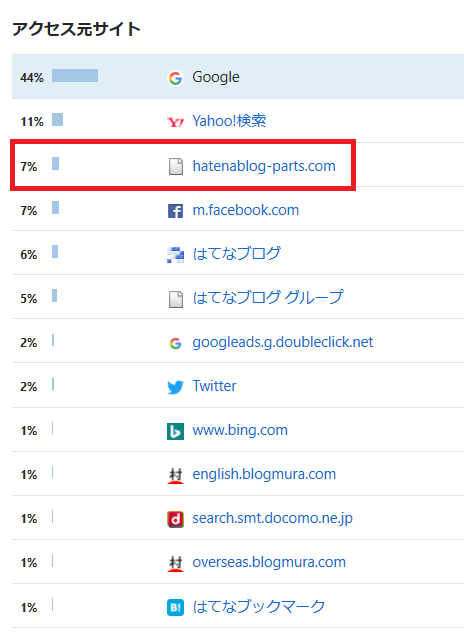Click the 6% value for はてなブログ

click(x=29, y=254)
